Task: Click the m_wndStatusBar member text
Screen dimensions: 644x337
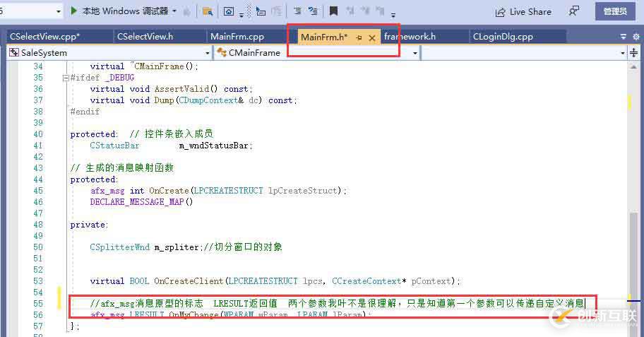Action: point(215,146)
